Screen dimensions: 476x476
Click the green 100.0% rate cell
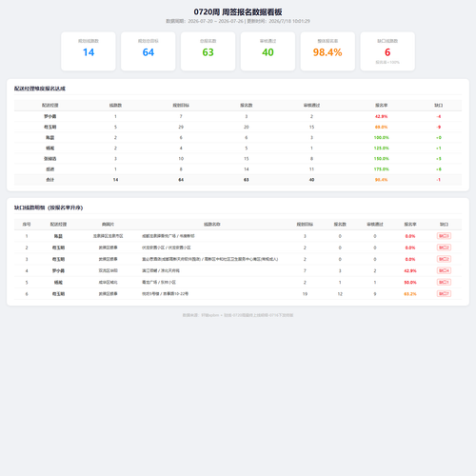pos(382,137)
